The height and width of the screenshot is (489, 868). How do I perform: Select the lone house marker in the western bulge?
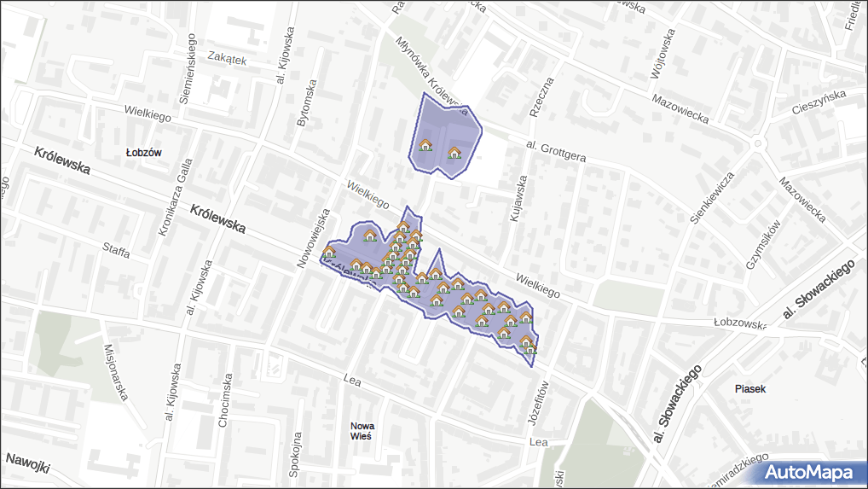click(x=370, y=236)
